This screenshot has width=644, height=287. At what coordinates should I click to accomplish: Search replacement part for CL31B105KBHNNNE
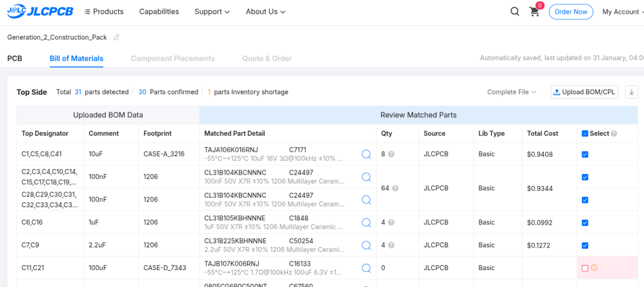[366, 222]
